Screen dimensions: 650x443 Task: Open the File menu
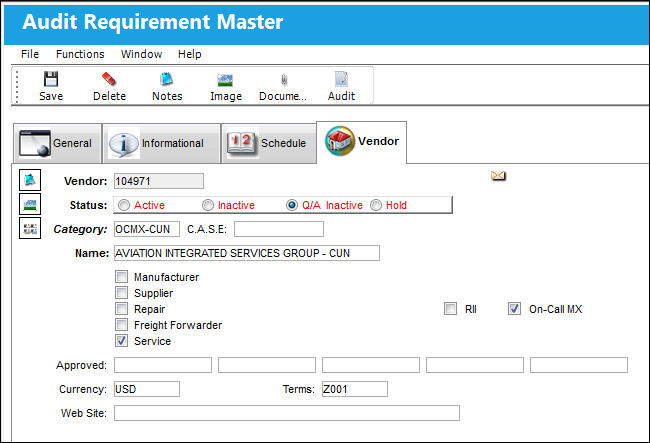[x=30, y=54]
